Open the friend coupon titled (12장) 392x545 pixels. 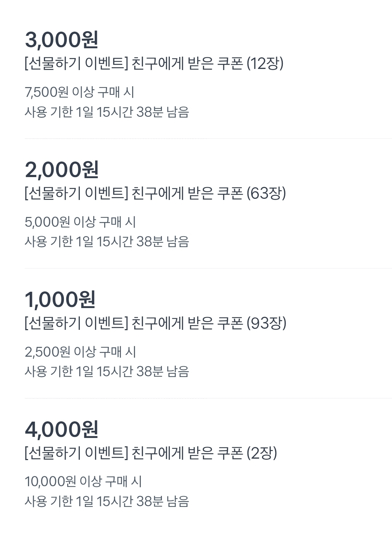[154, 63]
